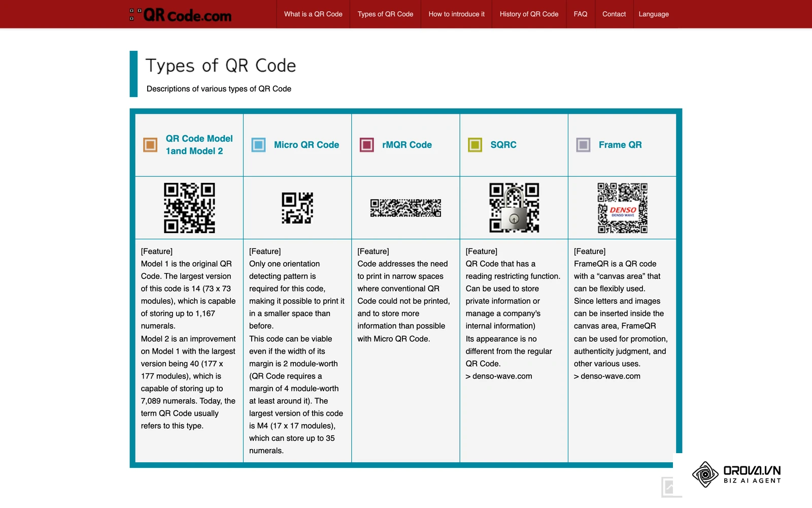Click Descriptions of various types of QR Code
812x508 pixels.
(219, 89)
